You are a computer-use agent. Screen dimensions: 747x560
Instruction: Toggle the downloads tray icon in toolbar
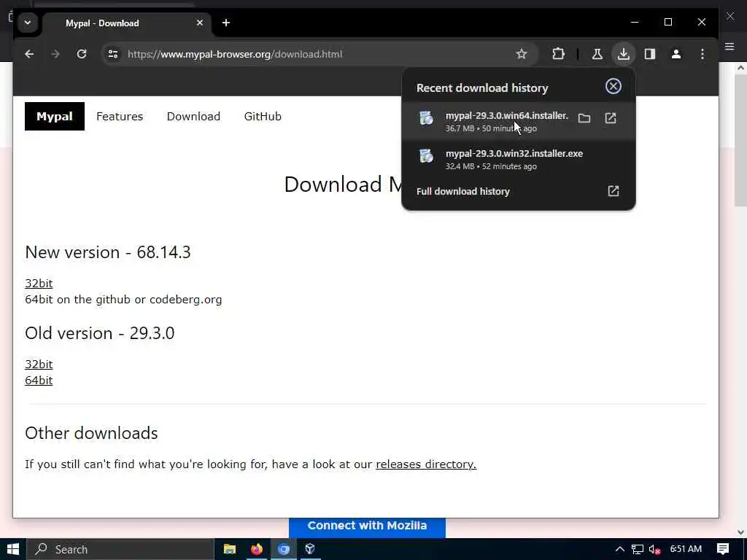click(624, 54)
